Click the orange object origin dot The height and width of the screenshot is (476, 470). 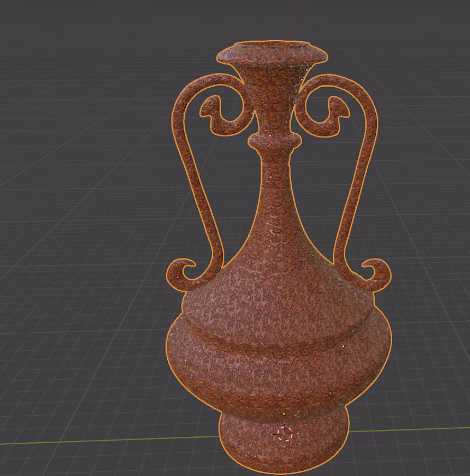pos(284,414)
